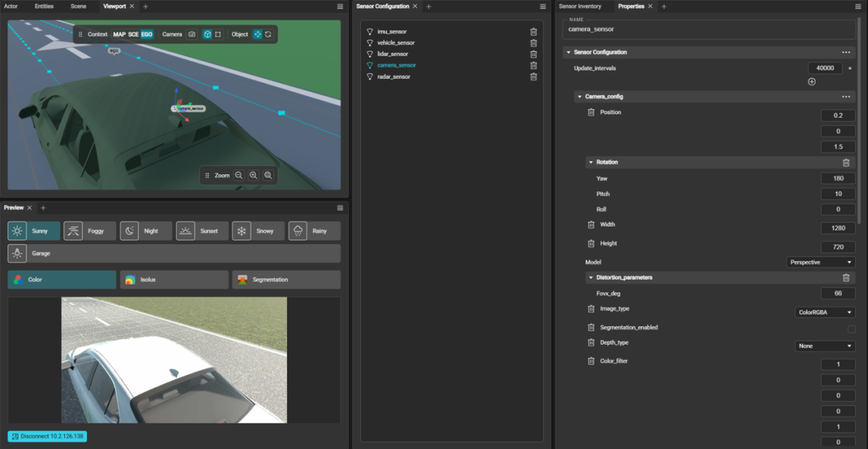
Task: Select the square orthographic view icon
Action: click(218, 35)
